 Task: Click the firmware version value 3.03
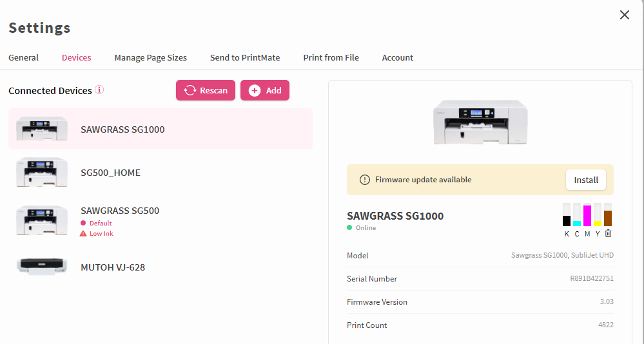607,301
